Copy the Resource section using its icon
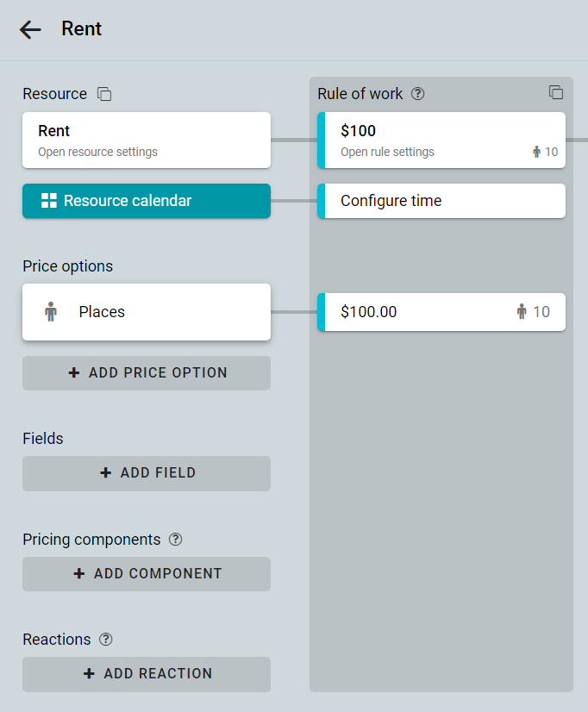The image size is (588, 712). [x=104, y=94]
